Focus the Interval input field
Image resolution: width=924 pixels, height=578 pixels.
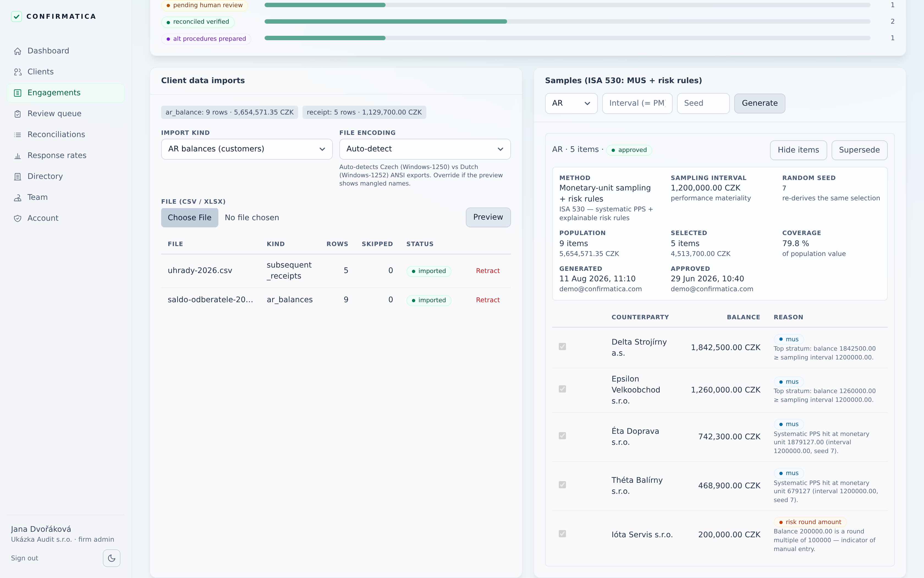click(637, 103)
